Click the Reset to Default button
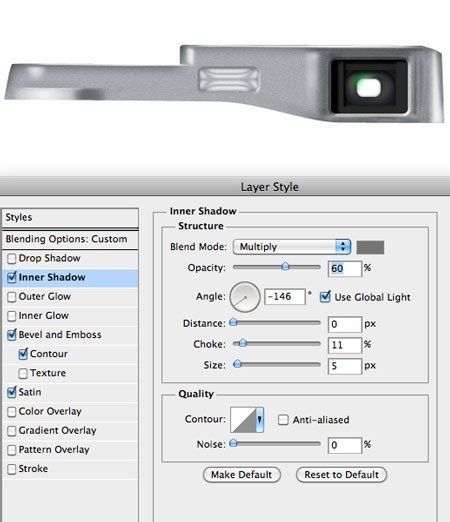 (341, 475)
